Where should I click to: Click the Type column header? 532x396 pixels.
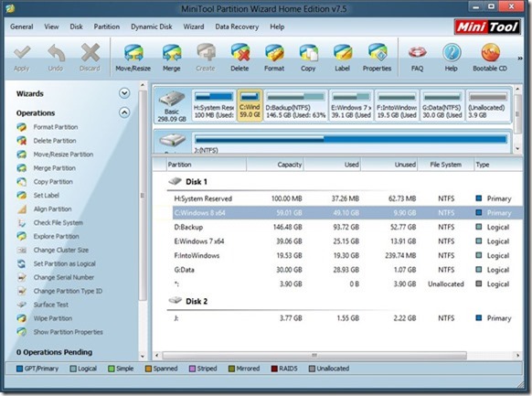pos(498,165)
